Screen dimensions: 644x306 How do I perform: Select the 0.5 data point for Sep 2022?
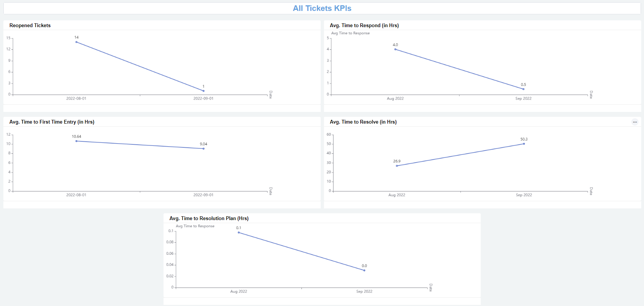pos(523,89)
